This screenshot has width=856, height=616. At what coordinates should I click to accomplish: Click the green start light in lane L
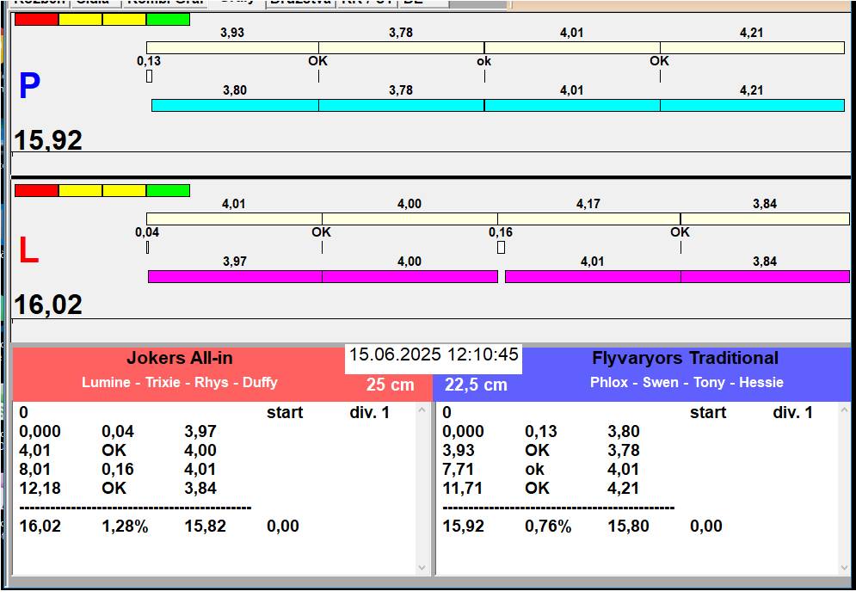168,190
